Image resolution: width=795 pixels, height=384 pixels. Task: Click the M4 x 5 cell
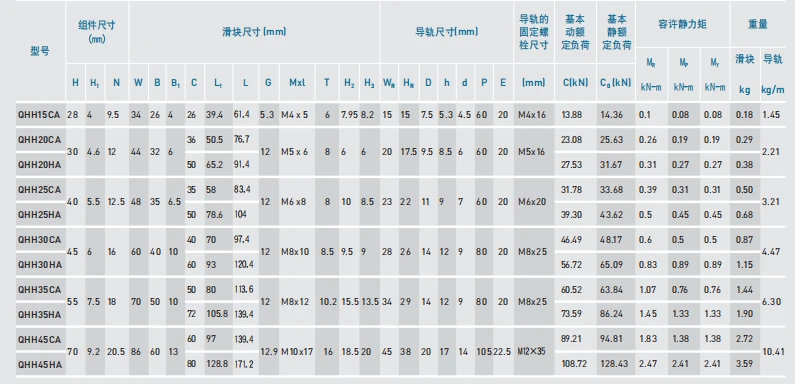coord(295,115)
